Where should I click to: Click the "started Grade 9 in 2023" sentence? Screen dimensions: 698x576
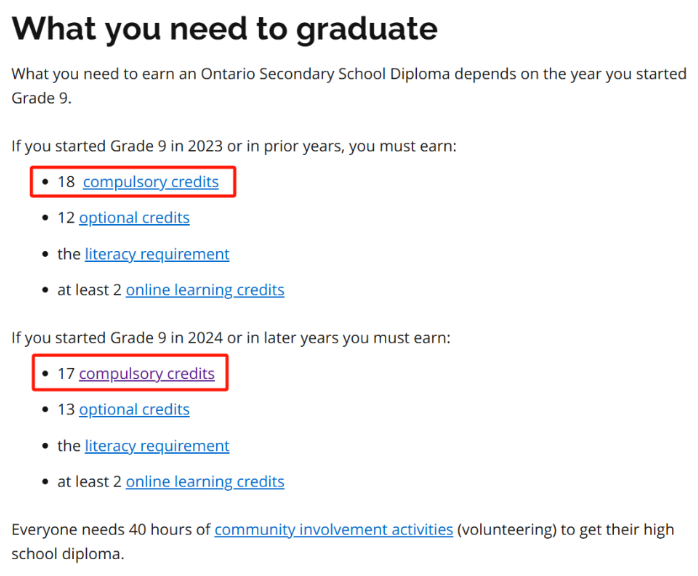[234, 146]
